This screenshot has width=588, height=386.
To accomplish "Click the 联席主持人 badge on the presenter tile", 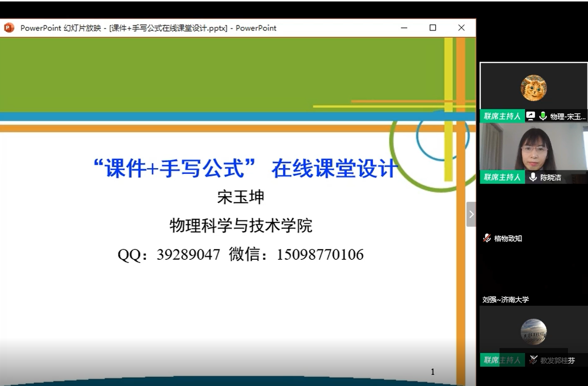I will 502,116.
